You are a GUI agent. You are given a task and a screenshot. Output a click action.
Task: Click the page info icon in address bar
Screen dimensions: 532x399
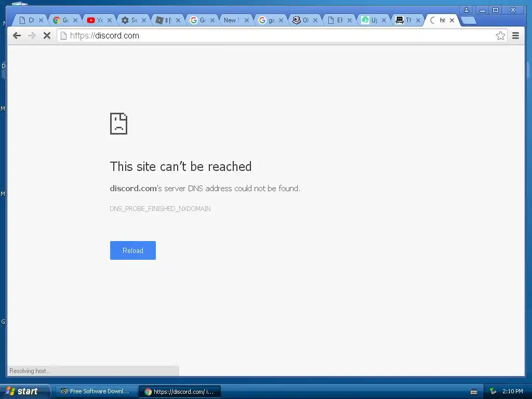tap(63, 36)
